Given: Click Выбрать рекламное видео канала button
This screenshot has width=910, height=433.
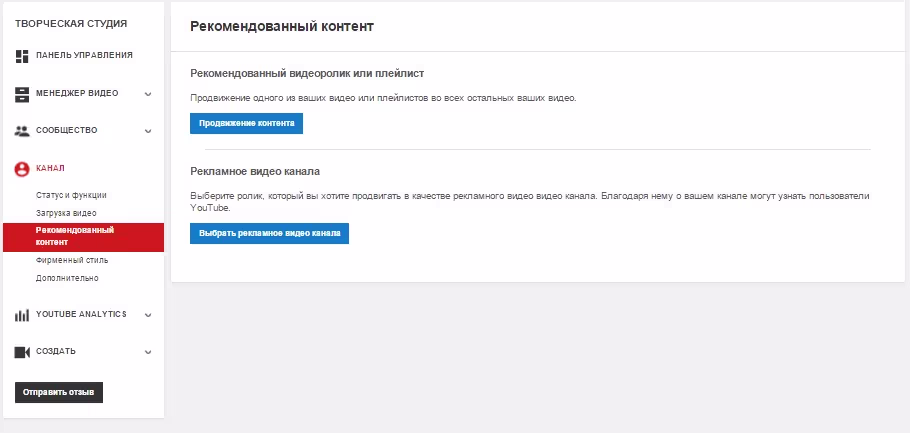Looking at the screenshot, I should coord(269,233).
